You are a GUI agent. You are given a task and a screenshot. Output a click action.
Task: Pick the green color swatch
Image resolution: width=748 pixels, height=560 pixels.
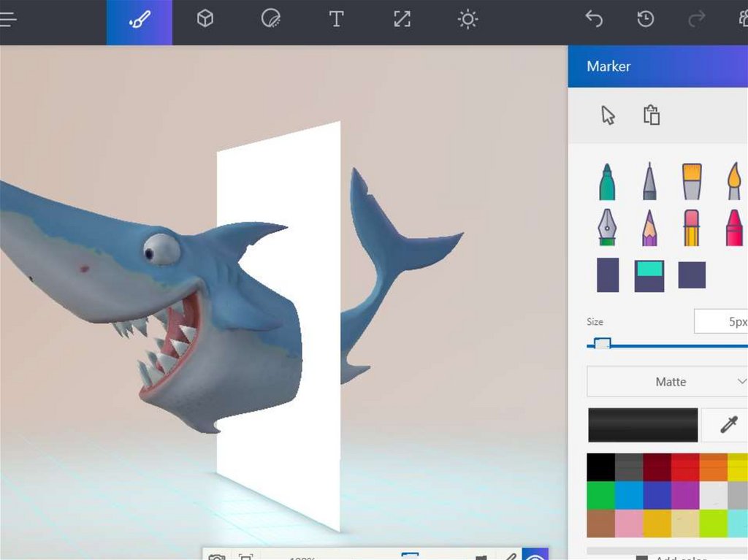point(600,495)
